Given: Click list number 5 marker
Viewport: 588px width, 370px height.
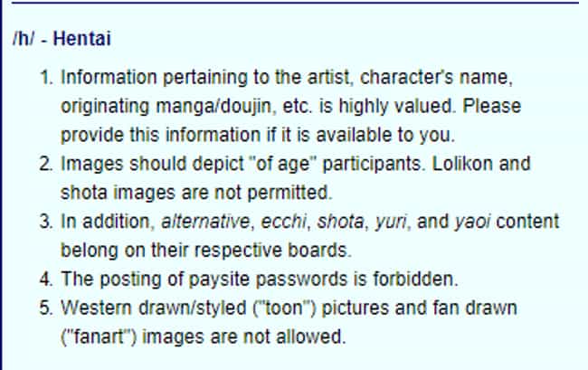Looking at the screenshot, I should pyautogui.click(x=46, y=308).
